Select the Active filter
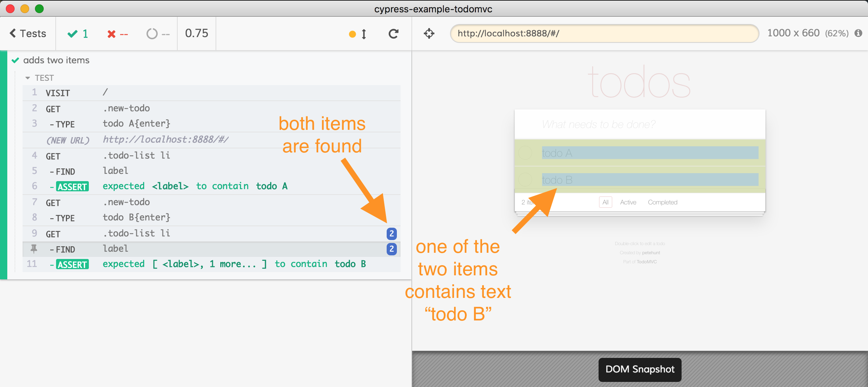The image size is (868, 387). [x=628, y=202]
